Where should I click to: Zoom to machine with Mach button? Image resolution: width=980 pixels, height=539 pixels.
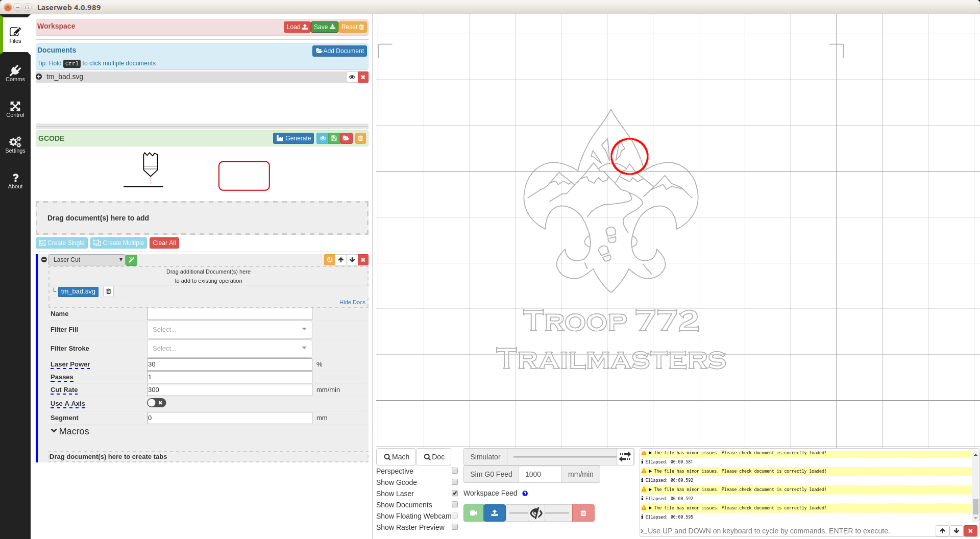click(x=397, y=457)
